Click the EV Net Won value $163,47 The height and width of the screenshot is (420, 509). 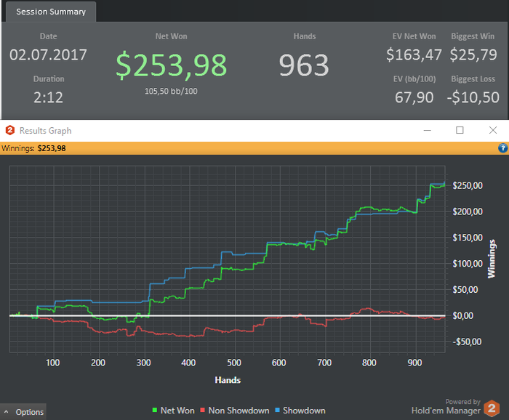tap(414, 54)
